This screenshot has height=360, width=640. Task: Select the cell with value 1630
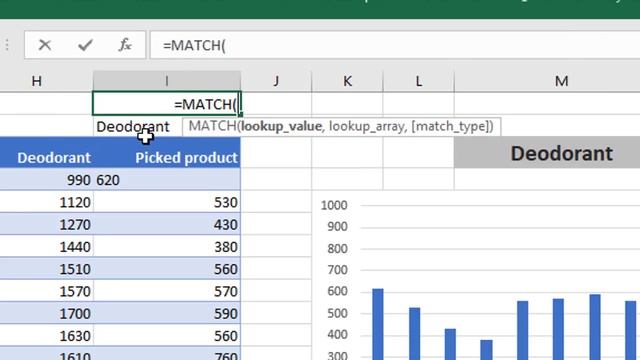coord(47,336)
